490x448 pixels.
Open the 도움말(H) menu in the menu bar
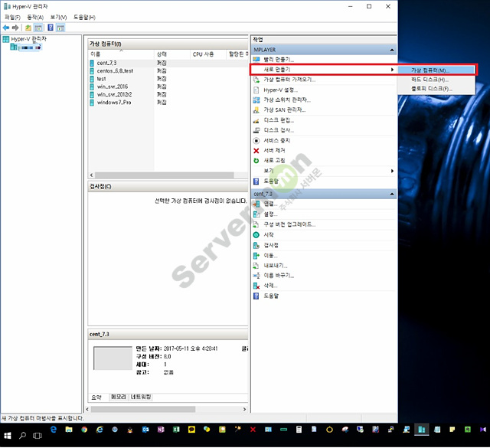84,17
